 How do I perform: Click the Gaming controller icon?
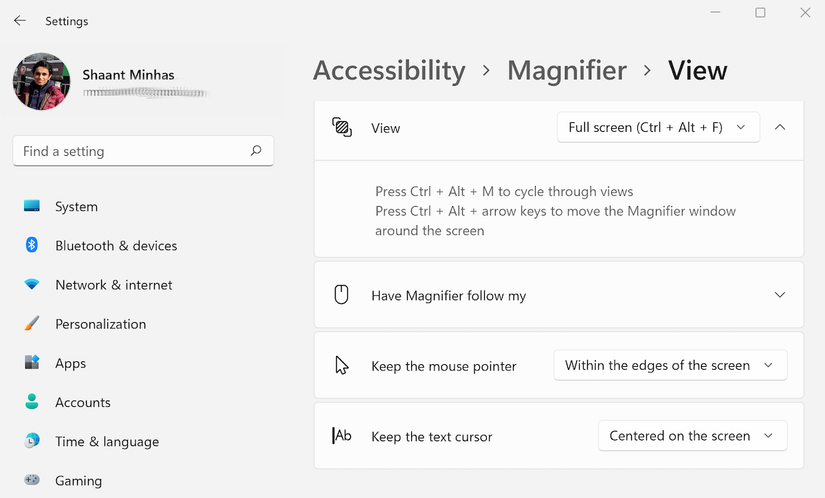[x=32, y=480]
